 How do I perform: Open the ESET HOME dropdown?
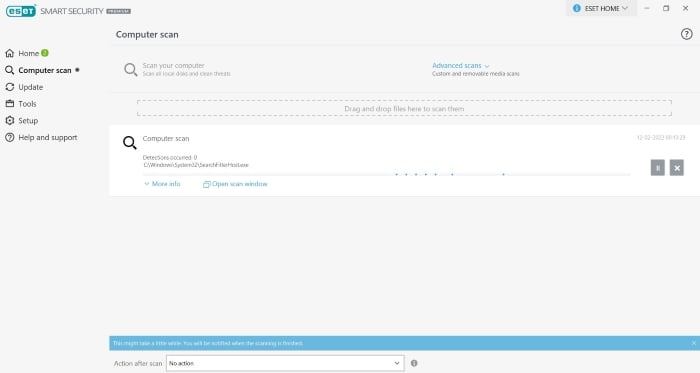coord(601,8)
